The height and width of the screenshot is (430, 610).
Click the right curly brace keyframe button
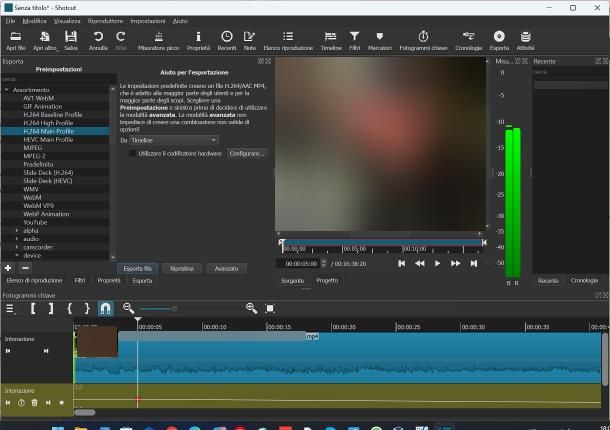tap(87, 309)
